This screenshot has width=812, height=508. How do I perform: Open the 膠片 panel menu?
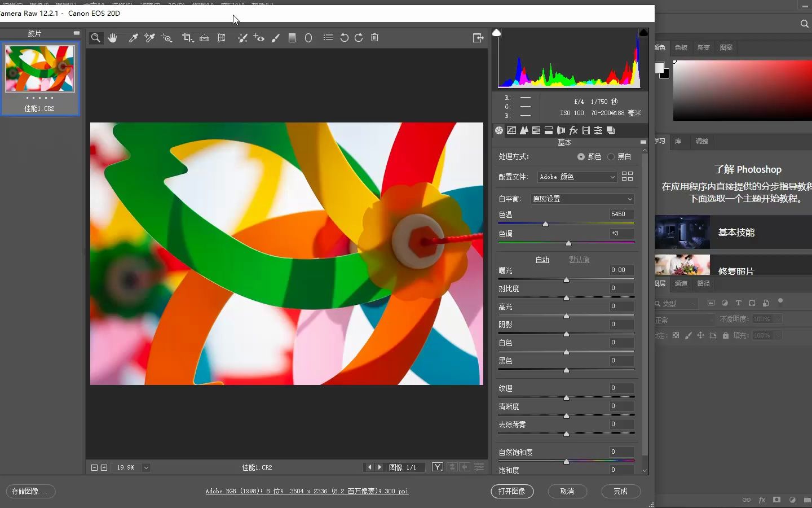77,33
